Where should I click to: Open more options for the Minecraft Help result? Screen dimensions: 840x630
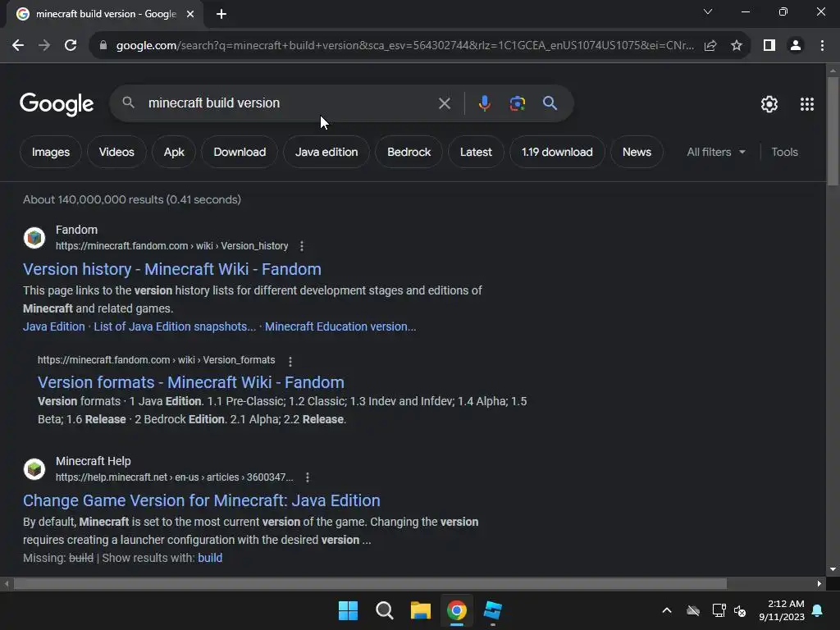click(x=307, y=477)
